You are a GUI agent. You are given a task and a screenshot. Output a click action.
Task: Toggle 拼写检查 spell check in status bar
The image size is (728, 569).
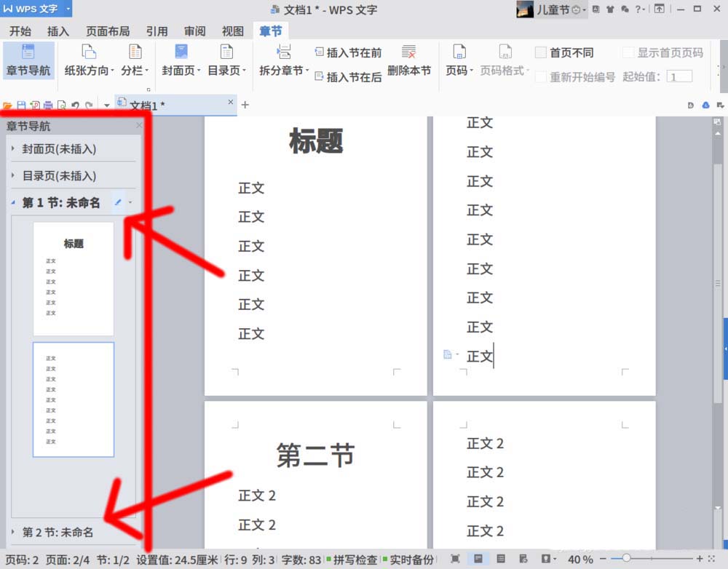point(352,560)
